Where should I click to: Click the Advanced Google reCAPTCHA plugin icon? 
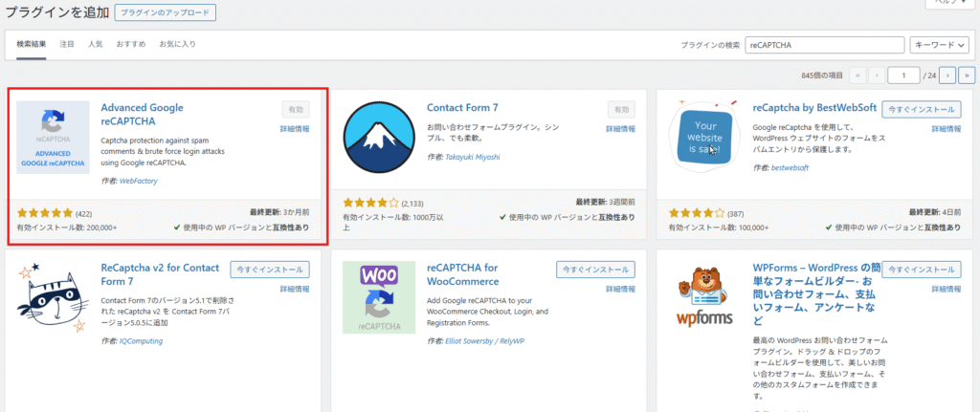(54, 138)
